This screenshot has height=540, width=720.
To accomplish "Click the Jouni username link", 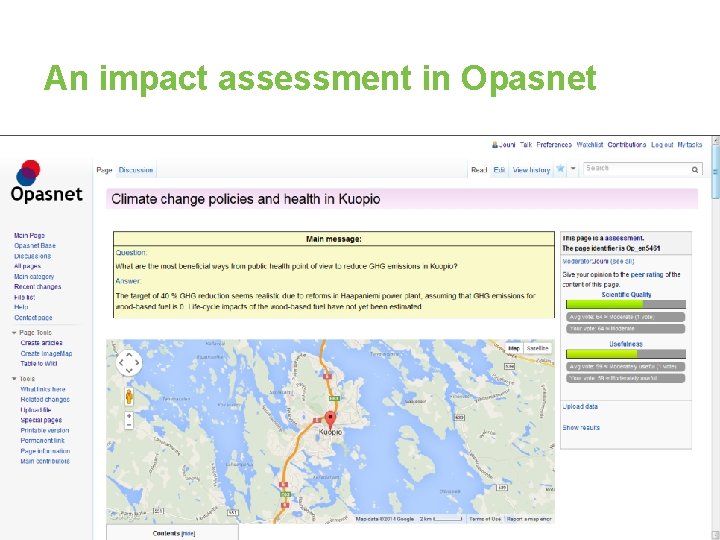I will [507, 145].
